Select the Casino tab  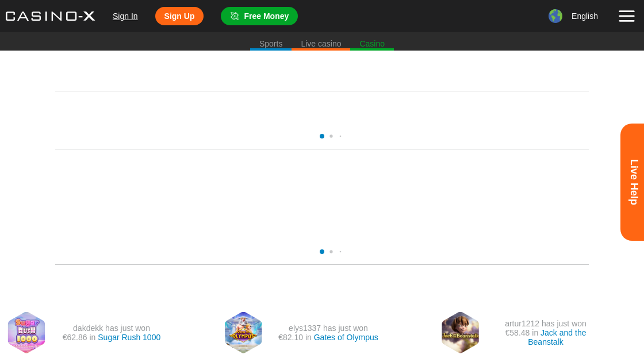point(372,44)
